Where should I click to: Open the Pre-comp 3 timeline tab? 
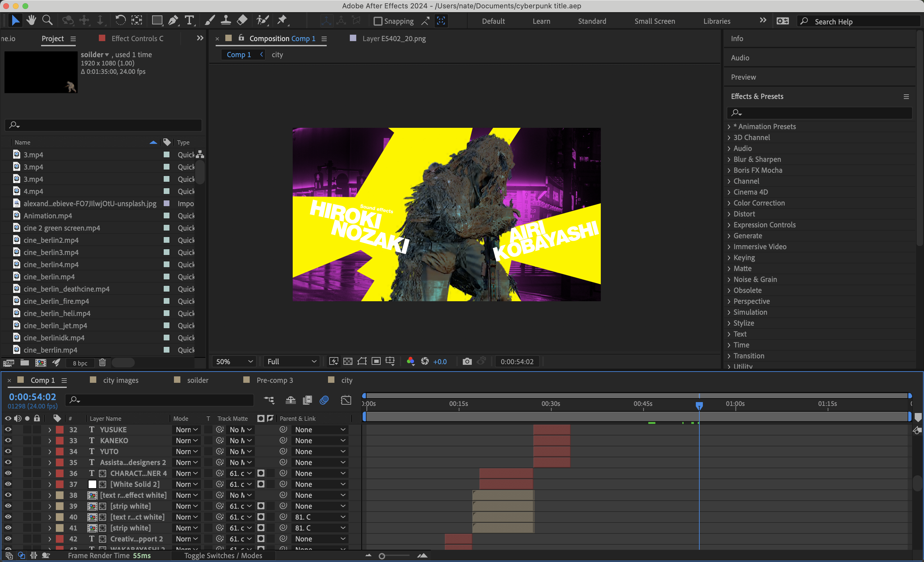click(x=274, y=381)
